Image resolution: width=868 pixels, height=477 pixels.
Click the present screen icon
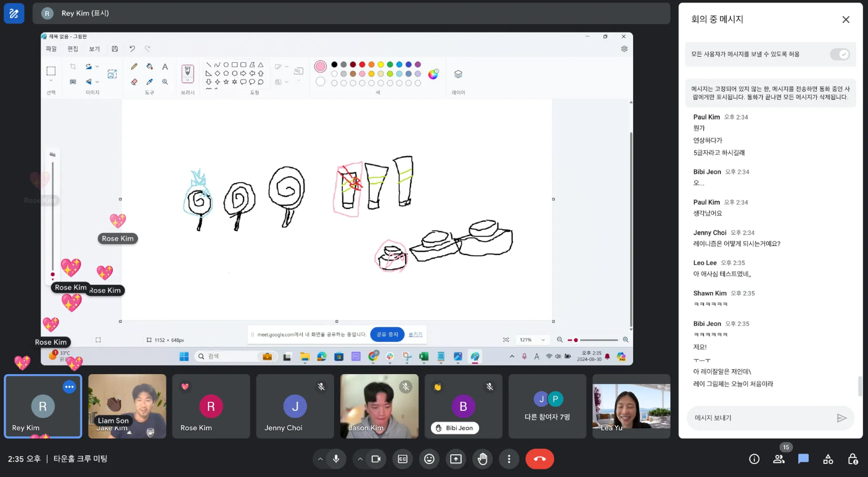456,459
